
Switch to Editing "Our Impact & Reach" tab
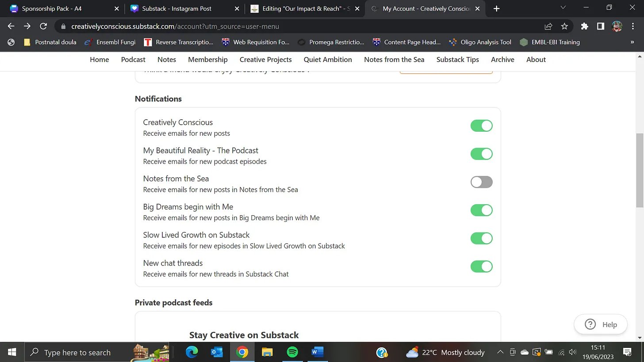pos(304,8)
